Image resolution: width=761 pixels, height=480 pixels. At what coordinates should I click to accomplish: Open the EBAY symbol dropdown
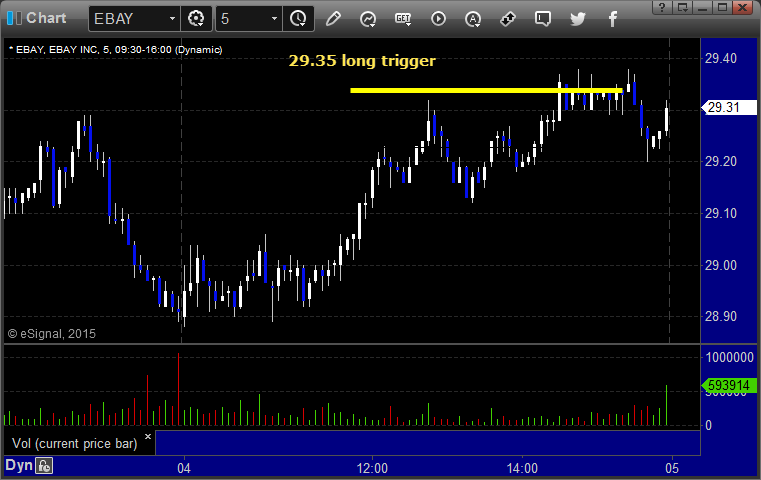point(172,18)
